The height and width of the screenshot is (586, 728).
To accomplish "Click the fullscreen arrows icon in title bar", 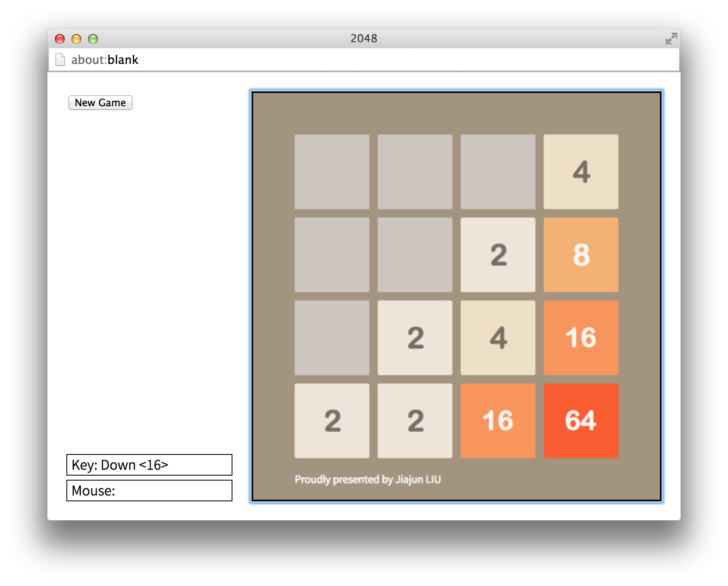I will [x=671, y=39].
